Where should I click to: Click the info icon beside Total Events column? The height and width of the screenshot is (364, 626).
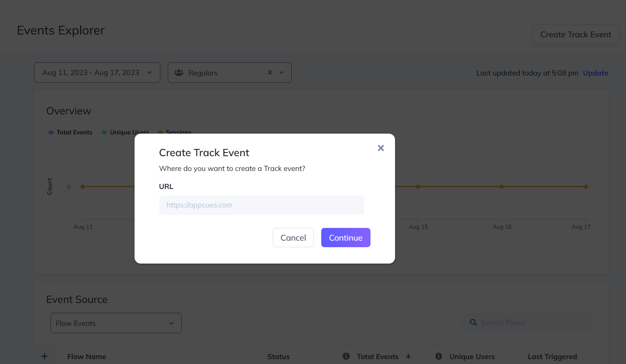click(x=346, y=356)
